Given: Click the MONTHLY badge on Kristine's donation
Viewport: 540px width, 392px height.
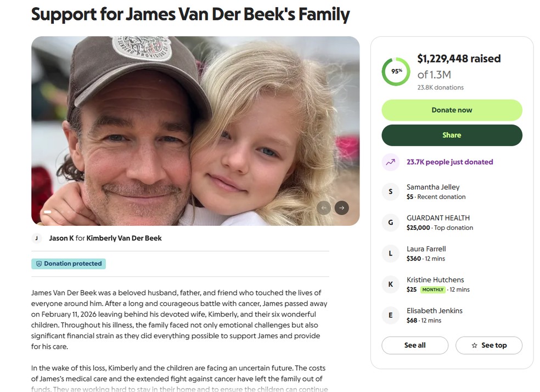Looking at the screenshot, I should tap(432, 289).
